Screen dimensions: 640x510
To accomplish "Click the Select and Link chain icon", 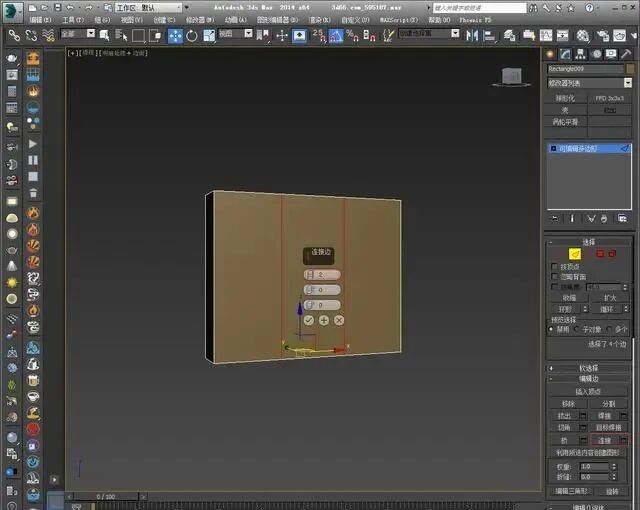I will (14, 35).
